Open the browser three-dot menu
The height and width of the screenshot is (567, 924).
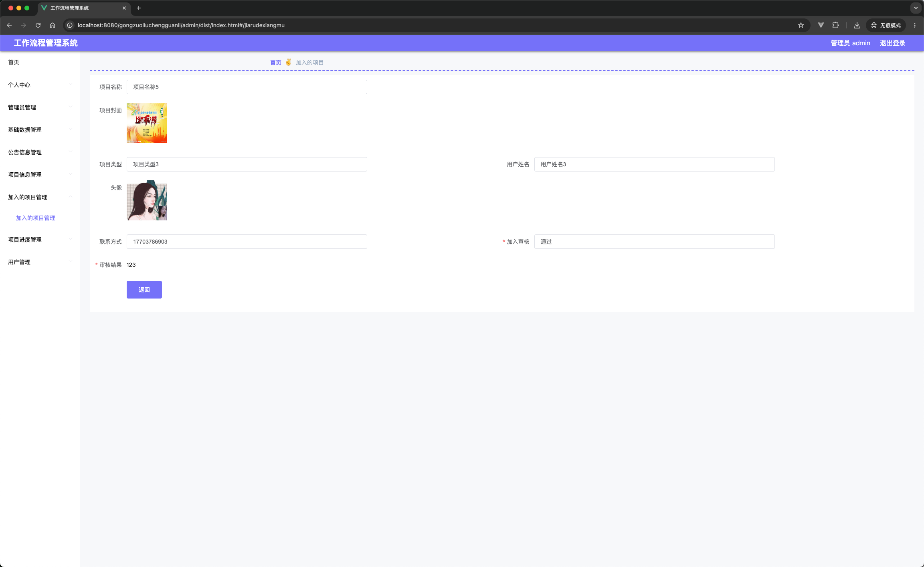[x=915, y=25]
